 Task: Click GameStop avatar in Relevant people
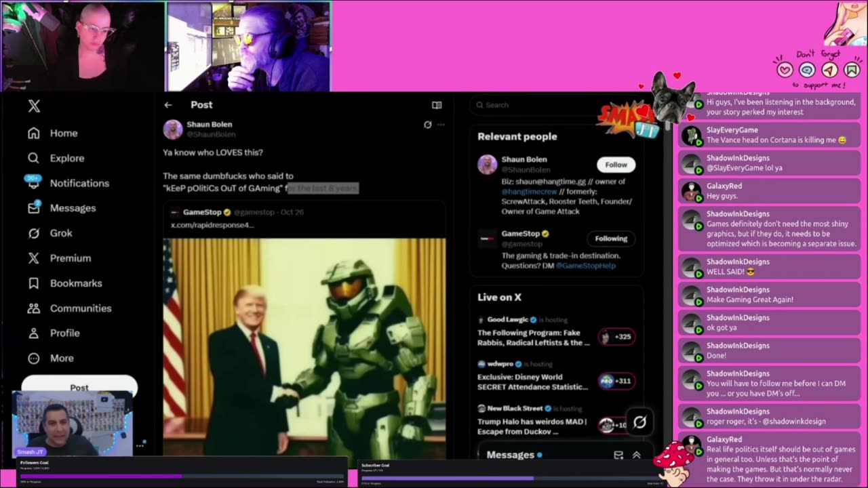487,239
